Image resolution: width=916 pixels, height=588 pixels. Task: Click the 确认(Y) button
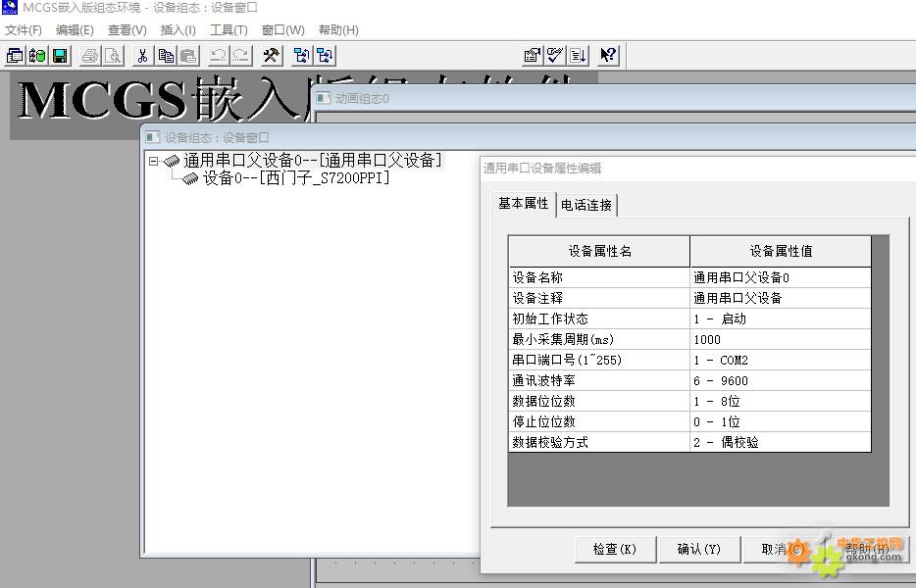click(698, 549)
